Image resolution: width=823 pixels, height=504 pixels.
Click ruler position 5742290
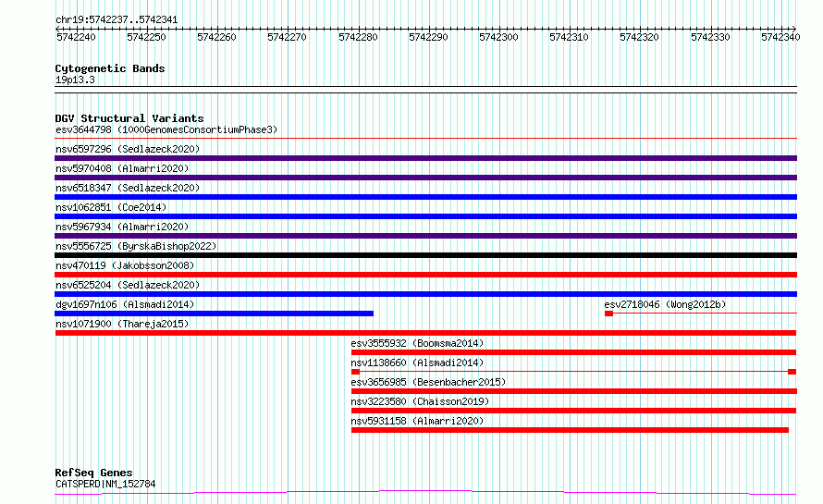point(428,37)
